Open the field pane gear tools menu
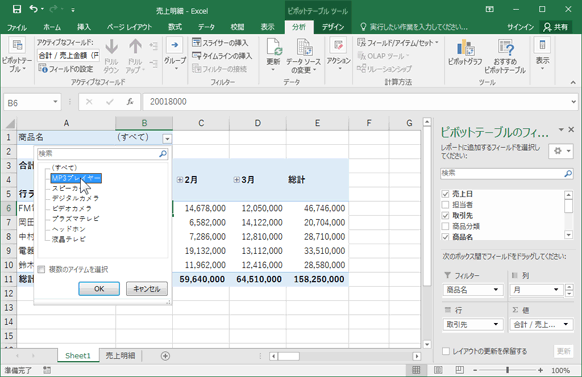 pos(561,151)
